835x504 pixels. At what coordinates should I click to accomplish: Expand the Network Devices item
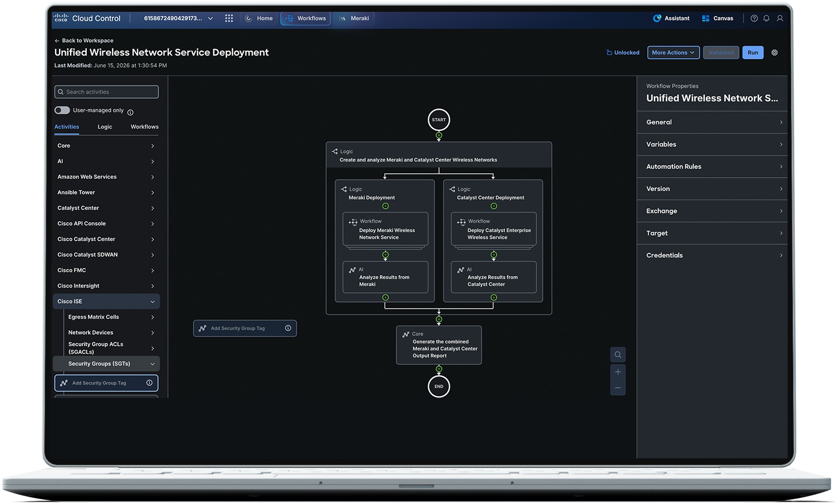tap(112, 333)
